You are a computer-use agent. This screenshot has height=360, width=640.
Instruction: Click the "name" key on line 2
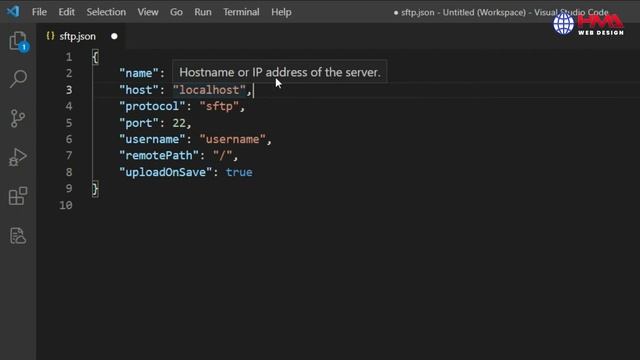point(138,73)
